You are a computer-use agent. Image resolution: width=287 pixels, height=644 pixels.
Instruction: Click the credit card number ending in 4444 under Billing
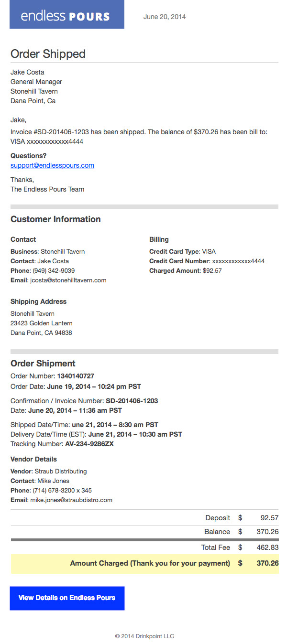pos(238,261)
